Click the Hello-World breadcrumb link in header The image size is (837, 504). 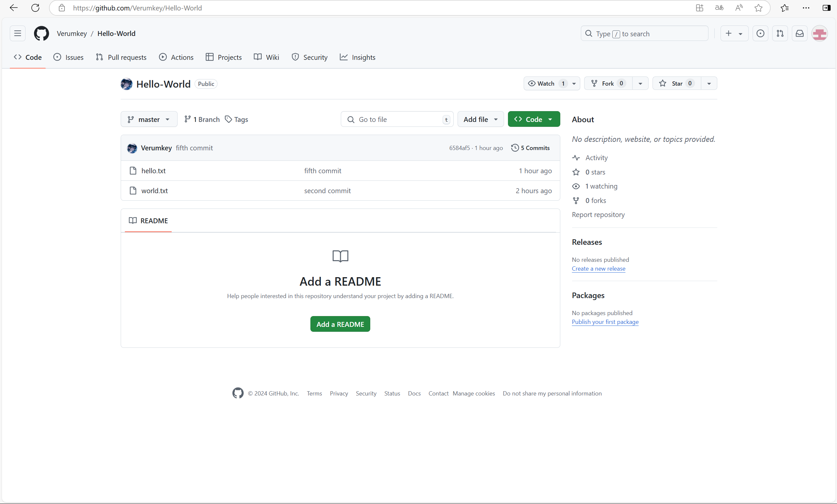[116, 34]
